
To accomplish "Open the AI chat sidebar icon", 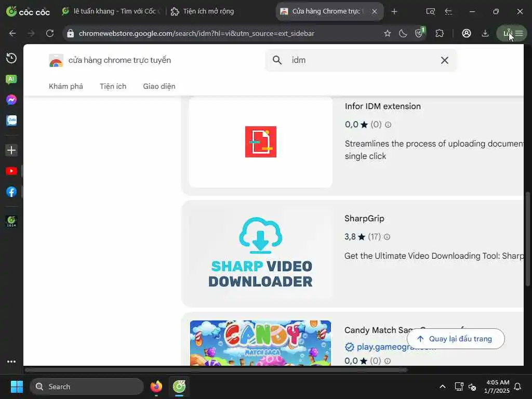I will click(x=11, y=79).
